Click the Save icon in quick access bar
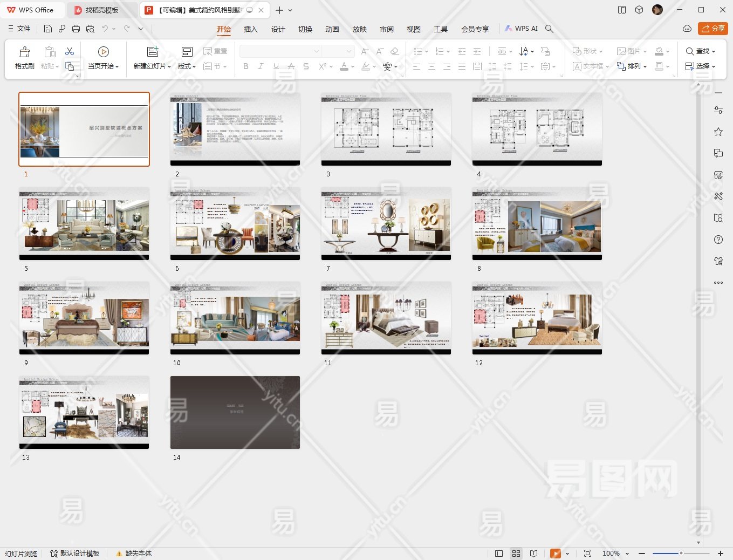This screenshot has height=560, width=733. coord(48,29)
